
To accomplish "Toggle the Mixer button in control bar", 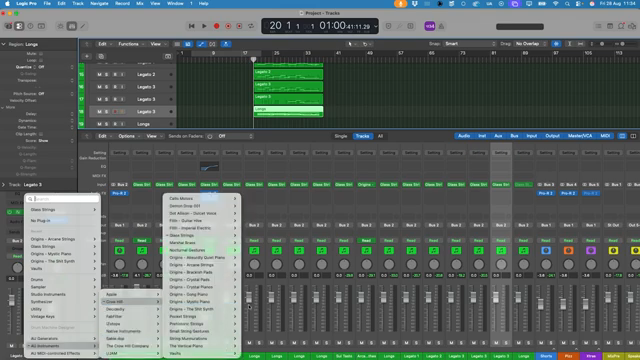I will pyautogui.click(x=72, y=26).
